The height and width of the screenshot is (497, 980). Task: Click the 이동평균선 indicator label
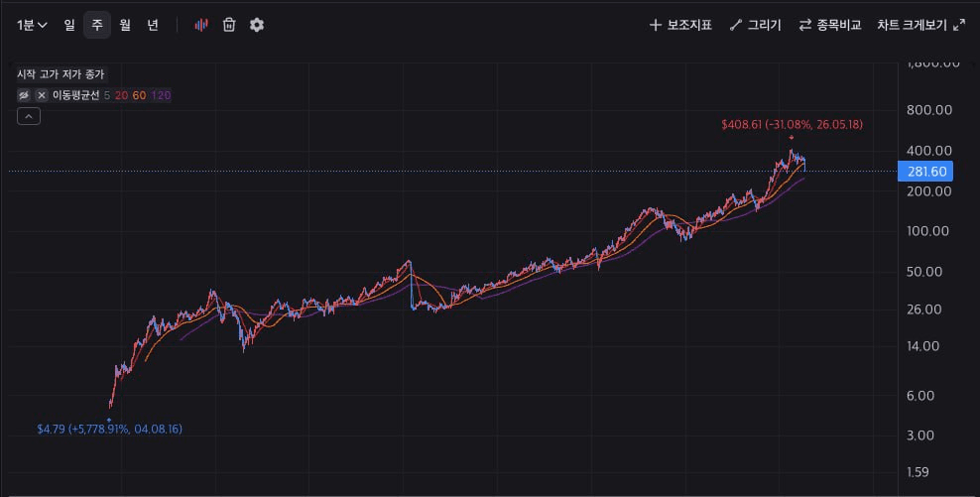click(x=75, y=95)
